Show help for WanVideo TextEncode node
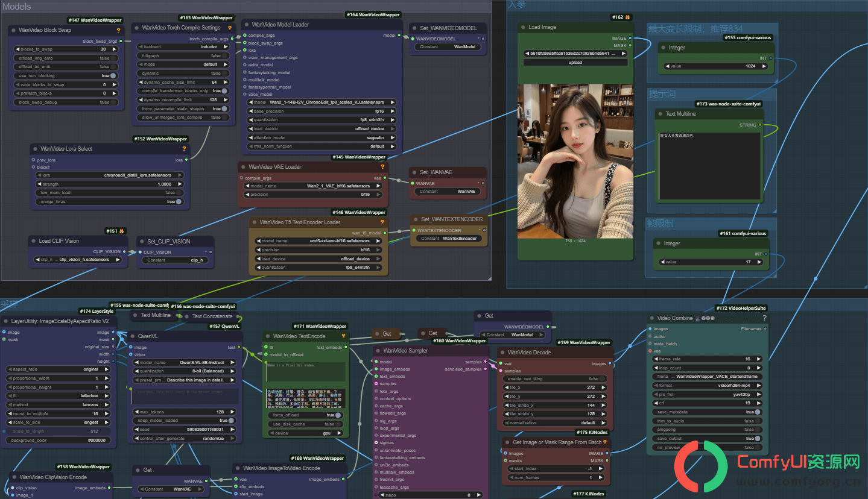 tap(344, 336)
